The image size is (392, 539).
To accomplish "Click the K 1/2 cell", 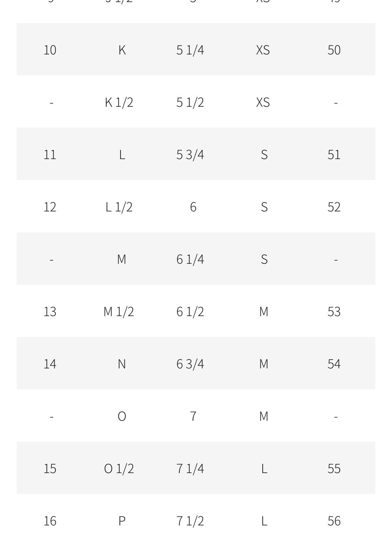I will pyautogui.click(x=119, y=102).
